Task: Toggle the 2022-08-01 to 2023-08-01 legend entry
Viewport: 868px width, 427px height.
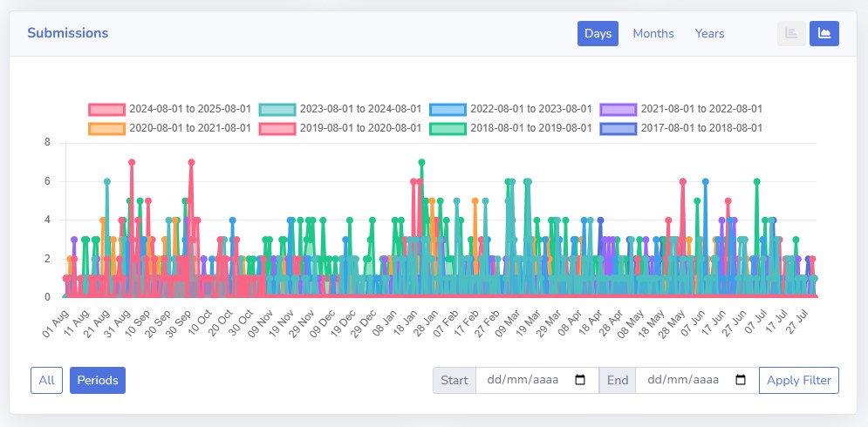Action: tap(510, 109)
